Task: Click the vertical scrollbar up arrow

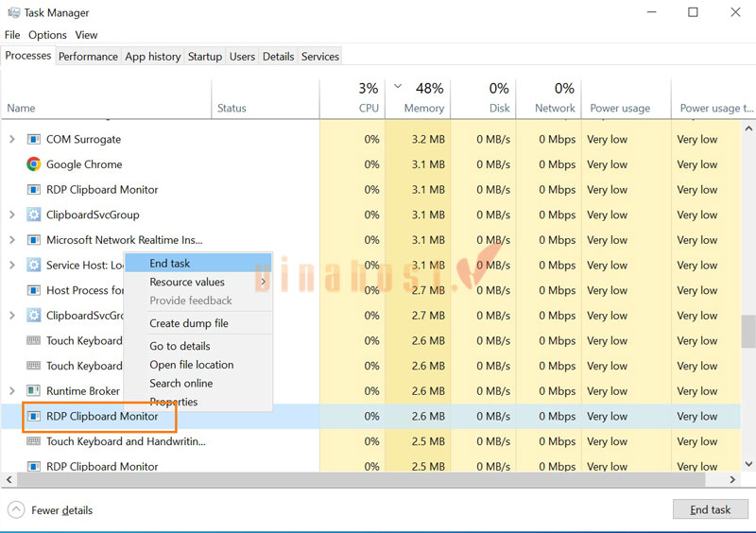Action: pyautogui.click(x=748, y=129)
